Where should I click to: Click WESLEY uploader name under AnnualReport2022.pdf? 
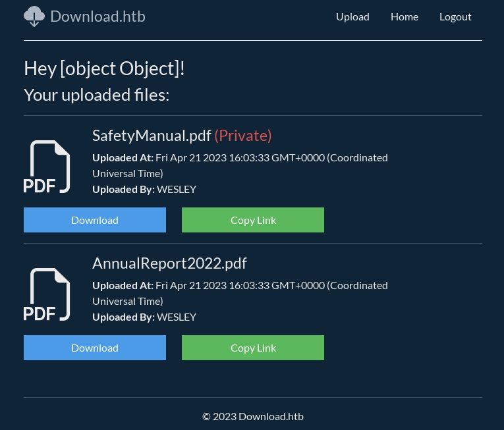[x=177, y=317]
